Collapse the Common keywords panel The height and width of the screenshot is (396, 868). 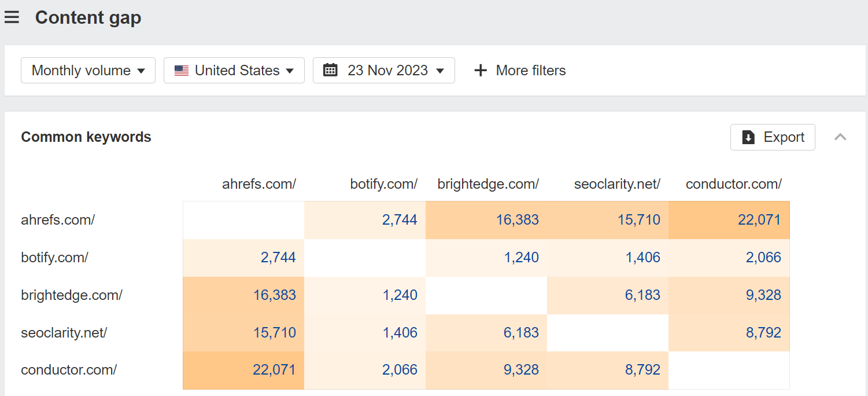coord(840,137)
